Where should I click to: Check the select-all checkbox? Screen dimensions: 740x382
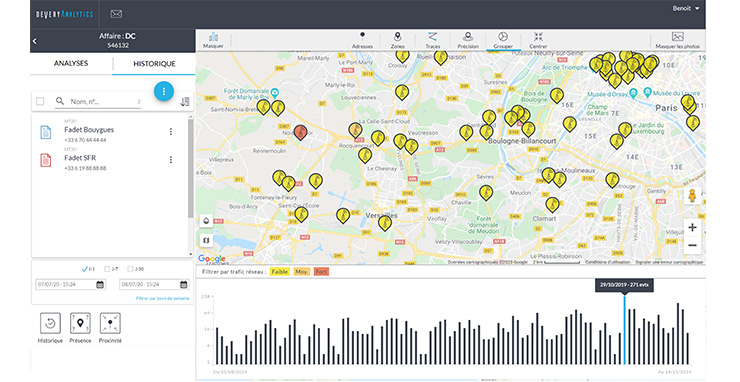(x=40, y=101)
